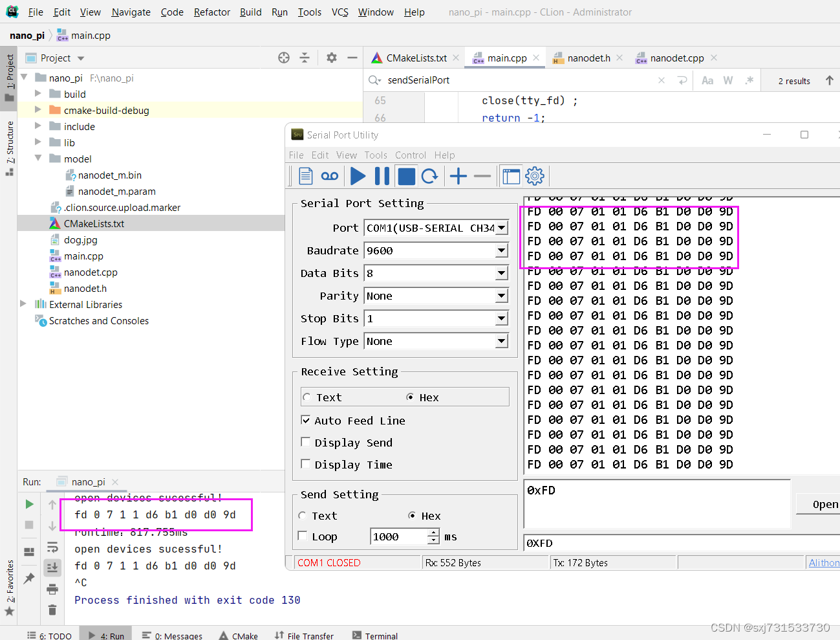Image resolution: width=840 pixels, height=640 pixels.
Task: Open the Refactor menu
Action: click(211, 12)
